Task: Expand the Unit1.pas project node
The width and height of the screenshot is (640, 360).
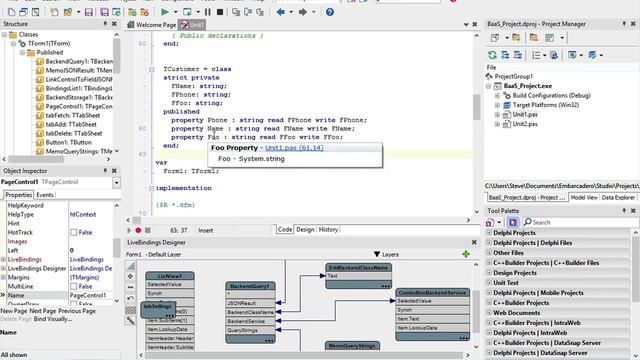Action: (x=497, y=115)
